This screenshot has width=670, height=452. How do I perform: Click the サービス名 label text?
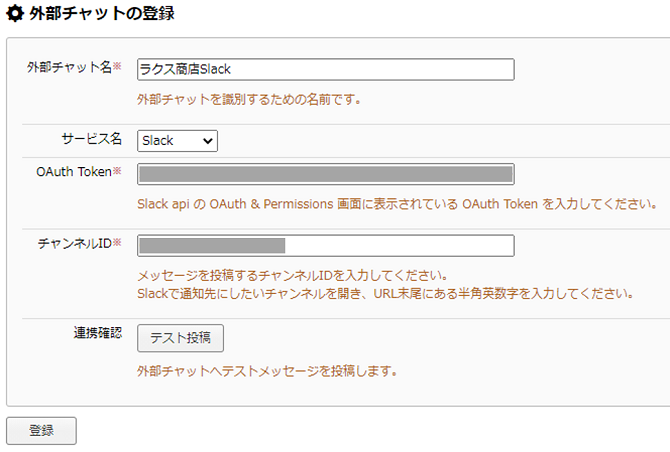coord(91,139)
